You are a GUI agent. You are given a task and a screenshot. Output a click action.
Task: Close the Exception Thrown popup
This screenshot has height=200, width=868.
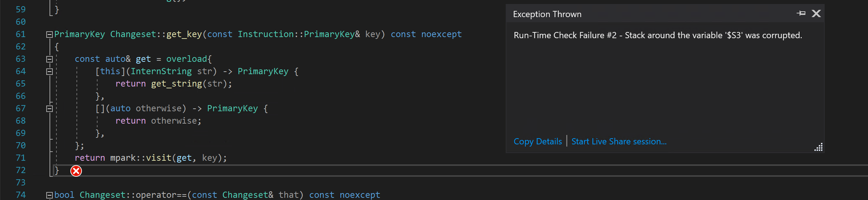[x=816, y=13]
